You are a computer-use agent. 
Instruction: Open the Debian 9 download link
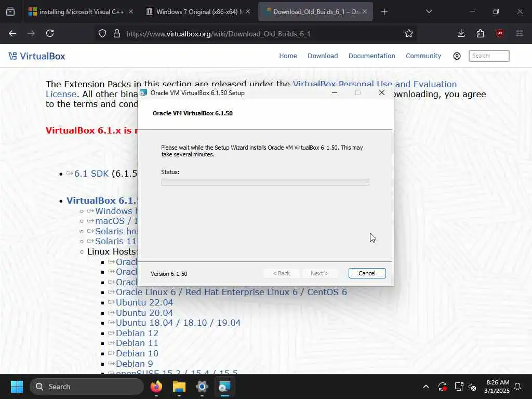click(x=135, y=364)
